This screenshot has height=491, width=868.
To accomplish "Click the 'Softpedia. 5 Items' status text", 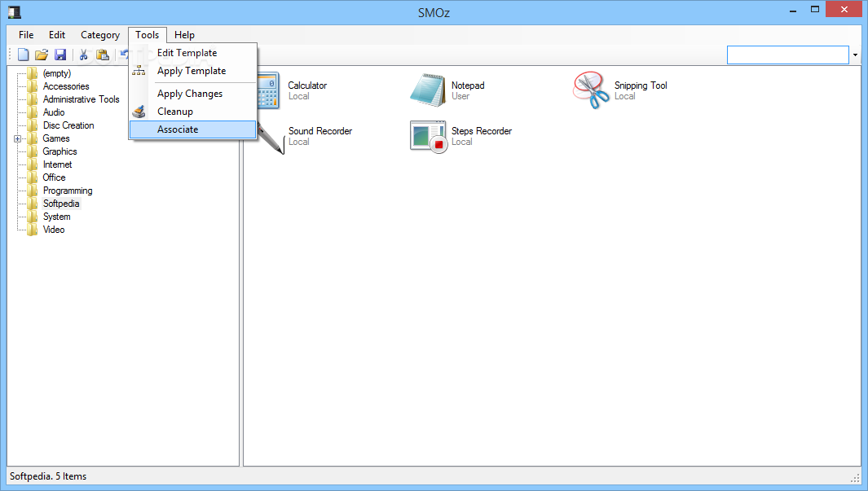I will click(x=48, y=476).
